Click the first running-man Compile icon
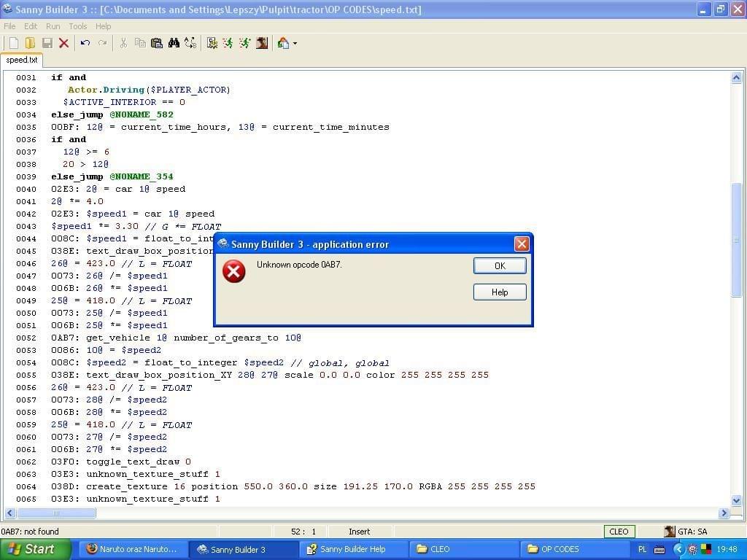Viewport: 747px width, 560px height. click(x=228, y=43)
